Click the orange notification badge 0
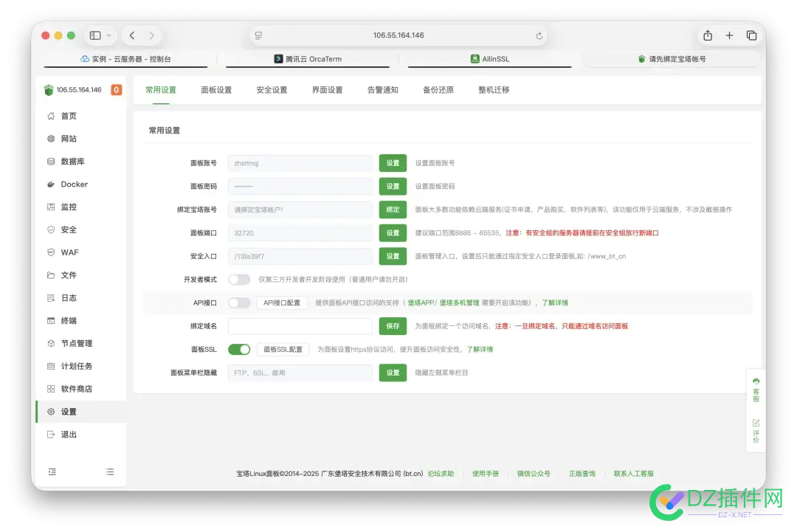The image size is (797, 532). [x=117, y=90]
